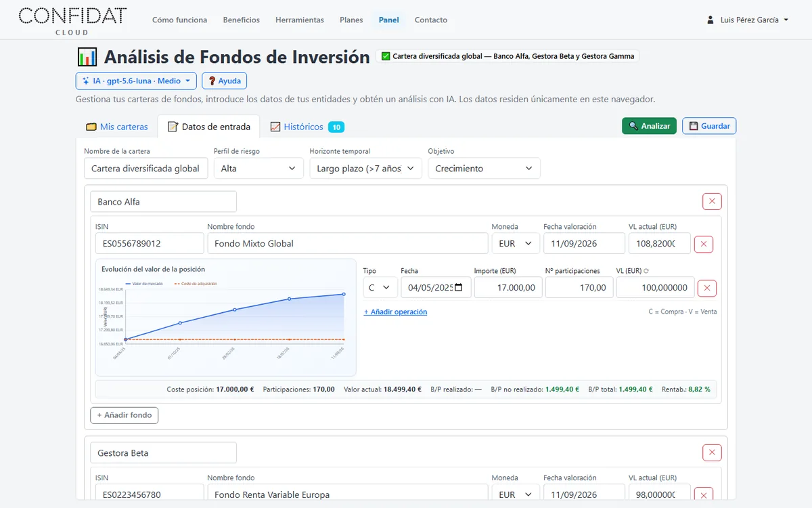Edit the Fondo Mixto Global name field
812x508 pixels.
click(x=348, y=243)
